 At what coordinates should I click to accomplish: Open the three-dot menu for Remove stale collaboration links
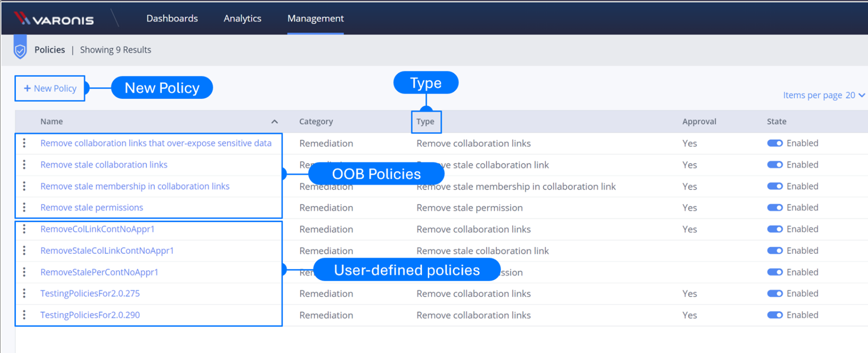pos(24,165)
